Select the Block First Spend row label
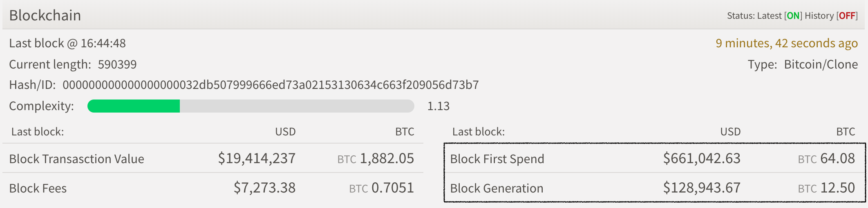 [497, 159]
